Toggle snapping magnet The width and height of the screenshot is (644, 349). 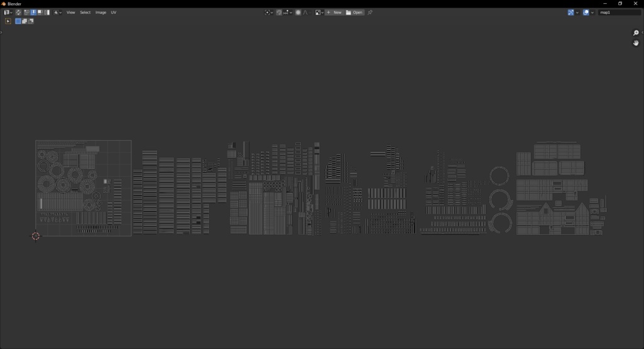point(279,13)
